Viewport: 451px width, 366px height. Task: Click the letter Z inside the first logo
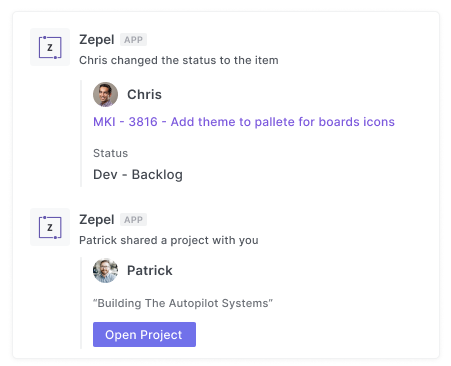pos(50,47)
